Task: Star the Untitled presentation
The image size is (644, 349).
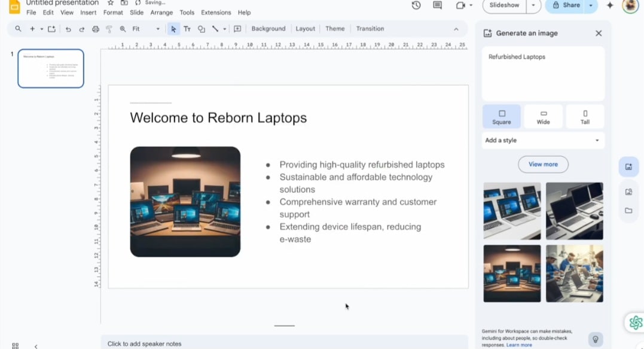Action: coord(111,3)
